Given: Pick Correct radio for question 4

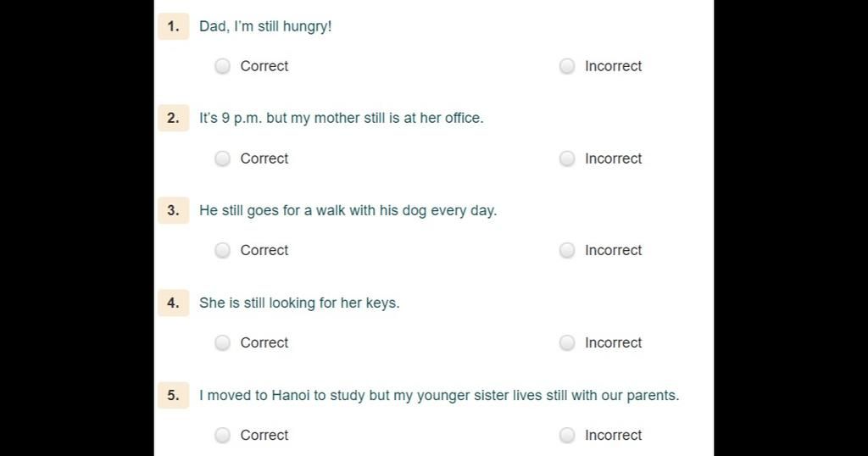Looking at the screenshot, I should [223, 343].
